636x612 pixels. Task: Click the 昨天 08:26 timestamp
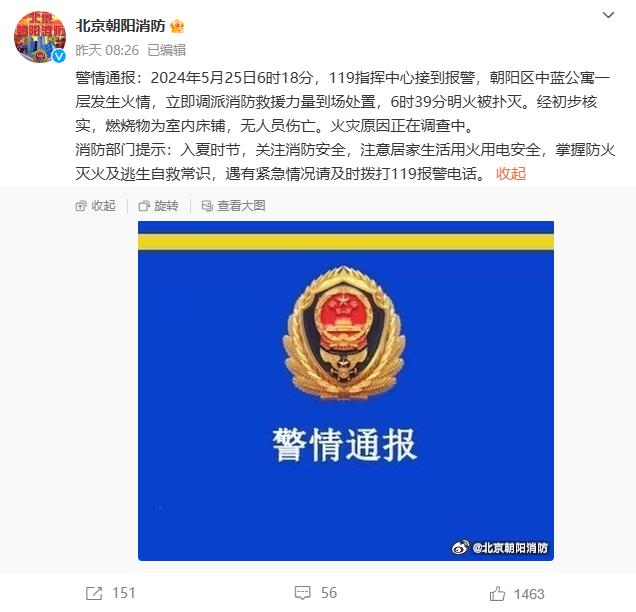[107, 50]
